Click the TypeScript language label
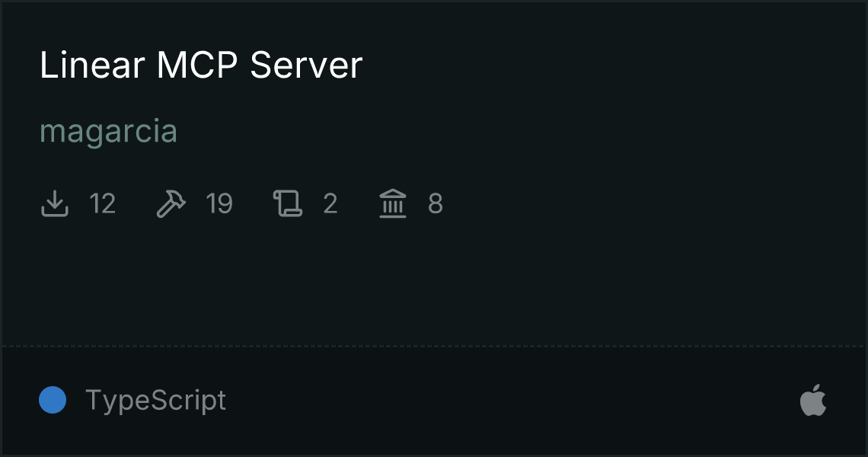868x457 pixels. point(155,401)
